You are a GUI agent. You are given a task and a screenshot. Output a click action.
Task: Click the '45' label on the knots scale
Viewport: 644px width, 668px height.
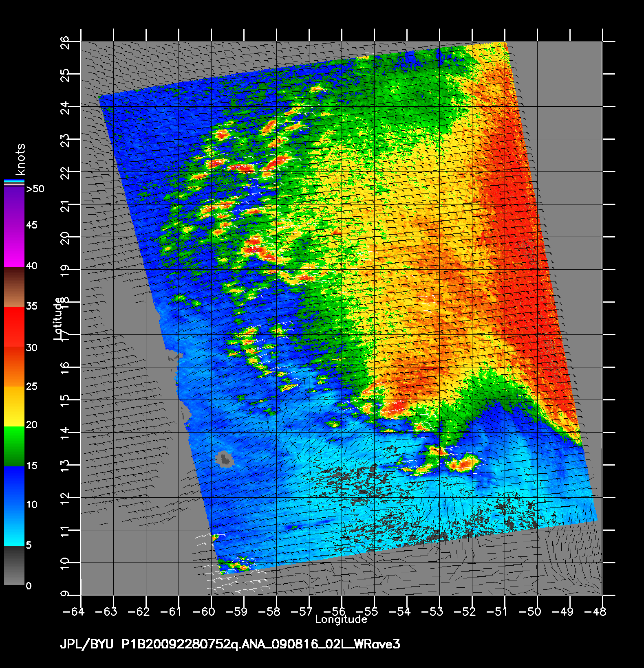pyautogui.click(x=32, y=225)
